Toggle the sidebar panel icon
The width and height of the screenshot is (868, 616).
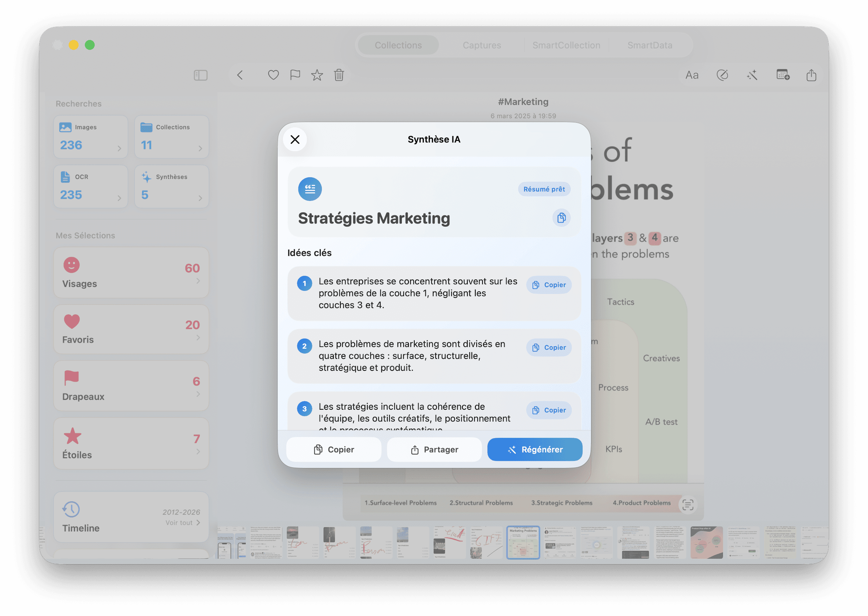pyautogui.click(x=201, y=75)
